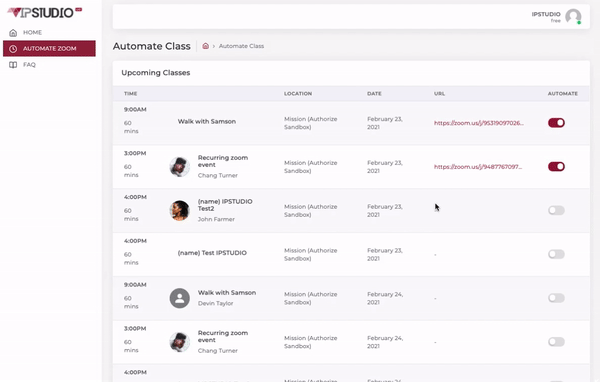Click the URL column header
This screenshot has width=600, height=382.
click(x=439, y=93)
